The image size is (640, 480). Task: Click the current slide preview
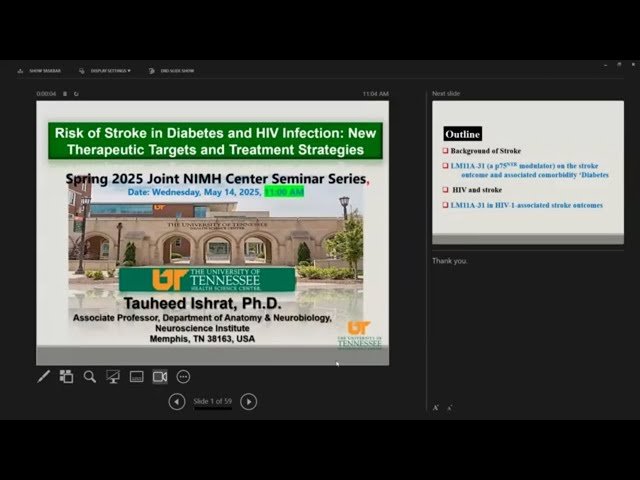213,232
